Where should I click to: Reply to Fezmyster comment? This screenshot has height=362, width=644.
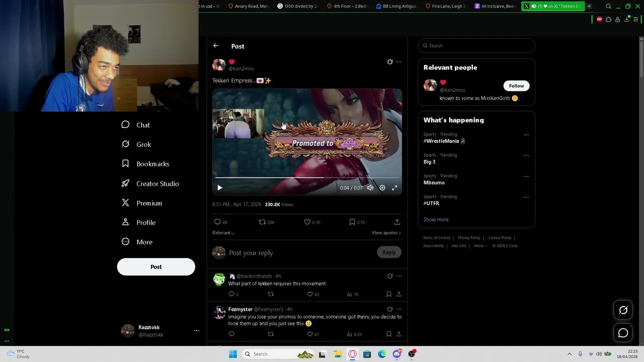231,334
